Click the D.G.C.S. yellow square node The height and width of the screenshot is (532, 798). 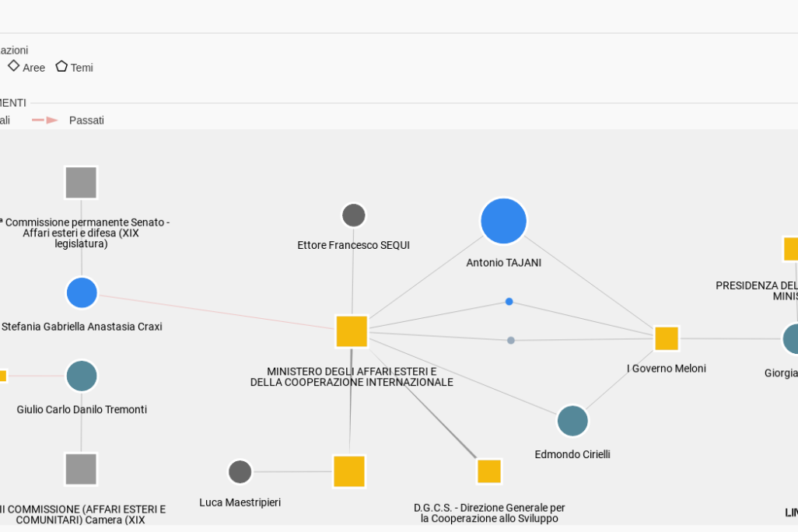[x=489, y=471]
